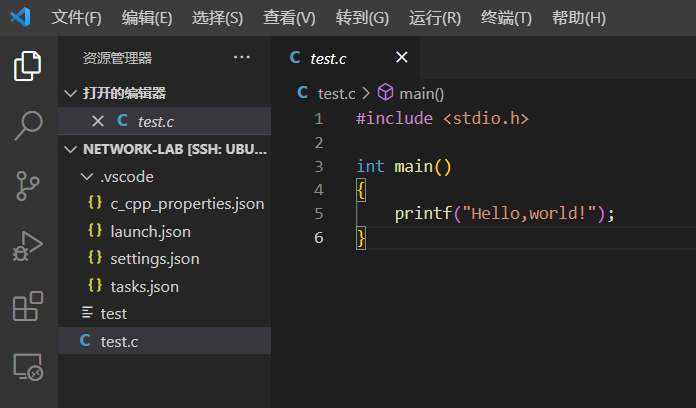Open the Explorer view in activity bar

[28, 66]
